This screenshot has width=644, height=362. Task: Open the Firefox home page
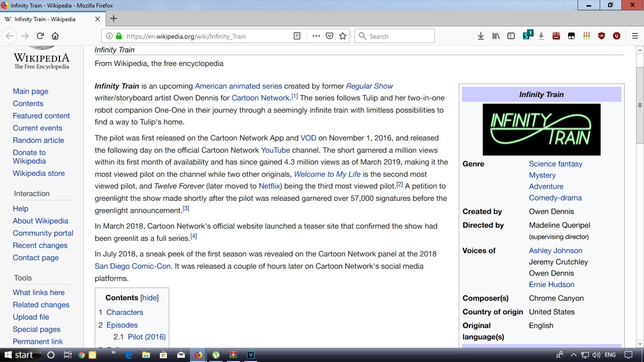tap(55, 36)
